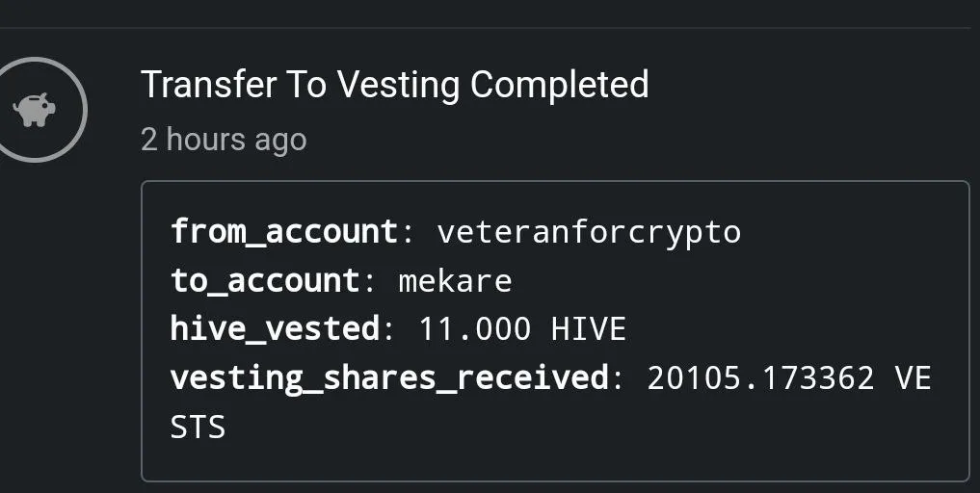980x493 pixels.
Task: Select the from_account label
Action: pyautogui.click(x=284, y=232)
